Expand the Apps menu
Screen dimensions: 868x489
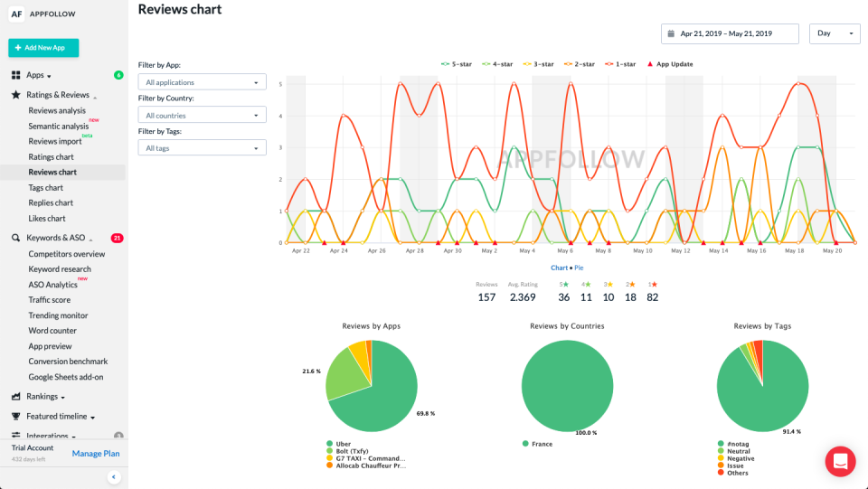pos(38,75)
